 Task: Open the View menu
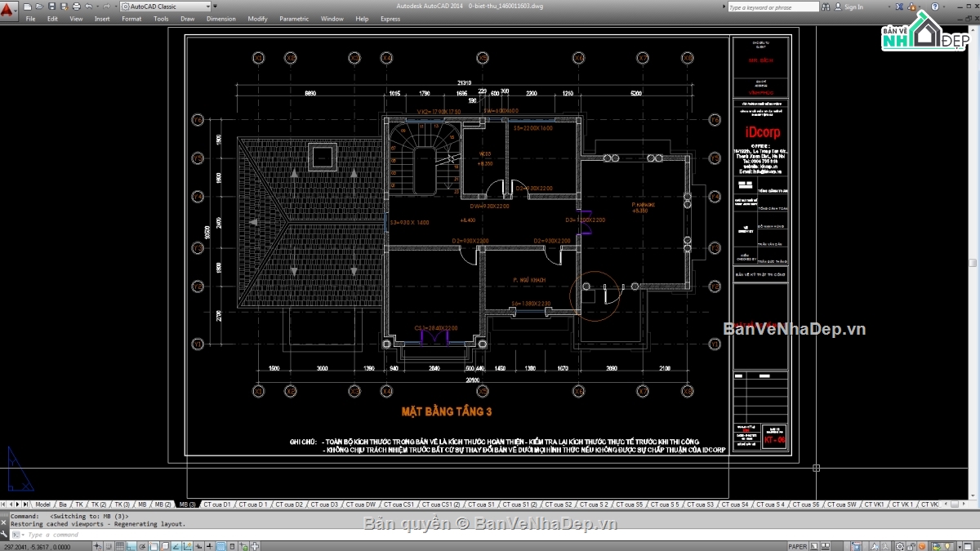tap(76, 19)
